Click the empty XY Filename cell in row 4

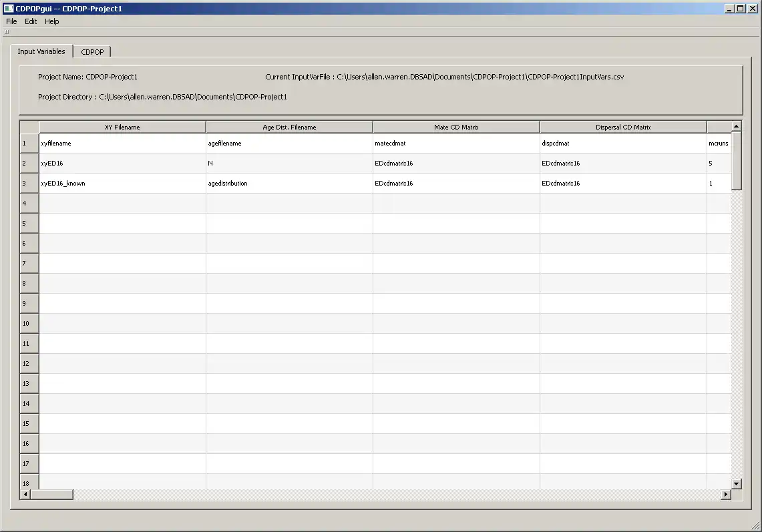[x=122, y=204]
